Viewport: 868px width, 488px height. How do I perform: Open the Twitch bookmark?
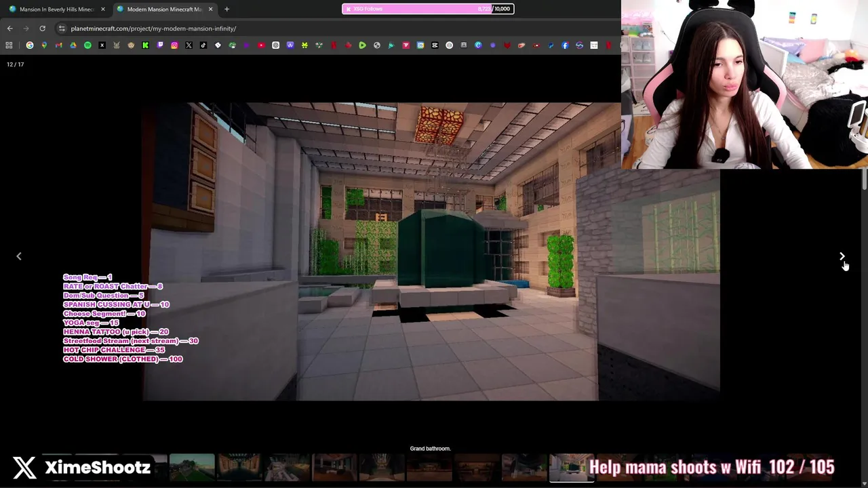pos(160,45)
